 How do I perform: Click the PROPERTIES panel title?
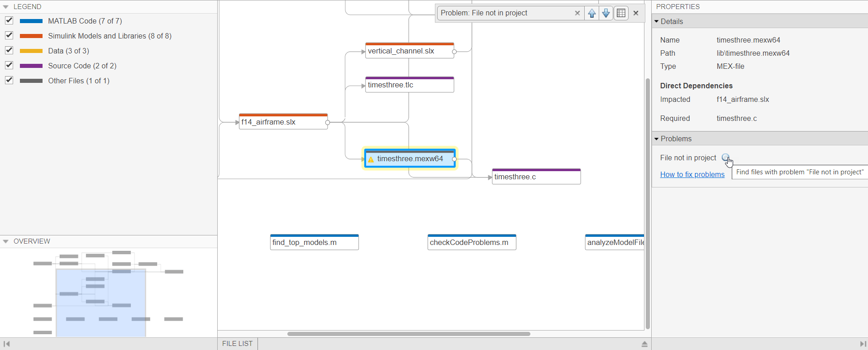pyautogui.click(x=678, y=7)
